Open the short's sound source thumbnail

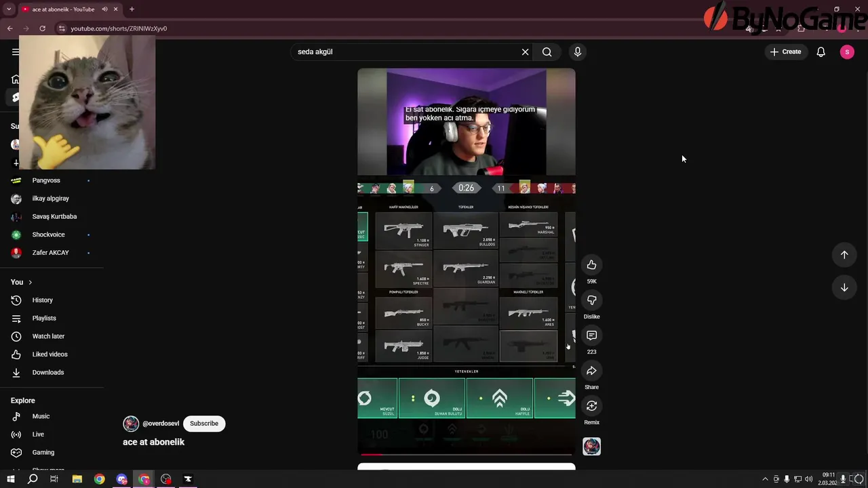coord(591,446)
